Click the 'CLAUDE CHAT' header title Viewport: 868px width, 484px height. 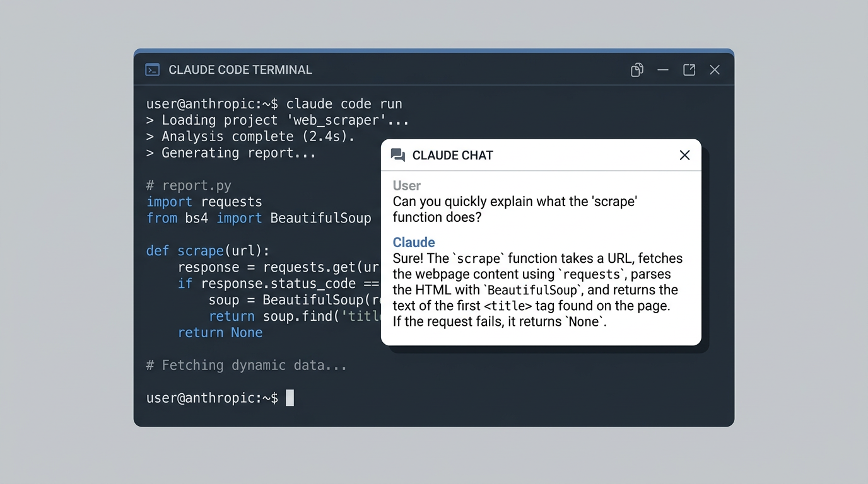click(453, 155)
